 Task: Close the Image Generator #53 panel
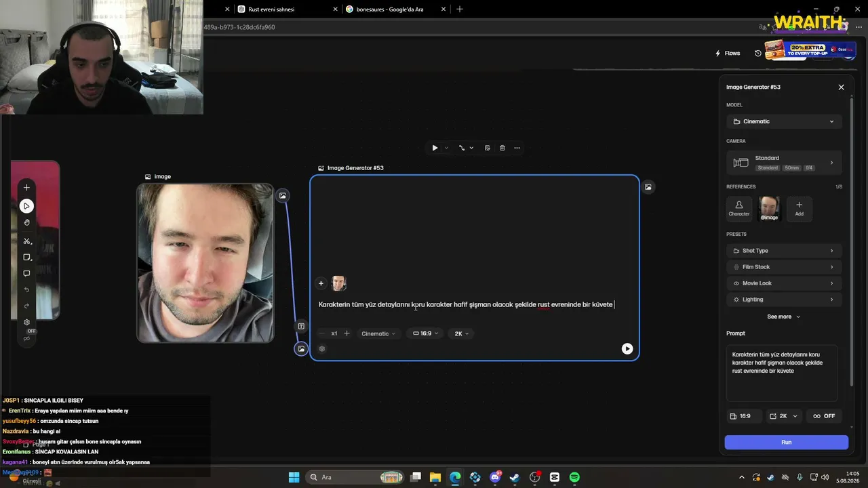click(841, 87)
